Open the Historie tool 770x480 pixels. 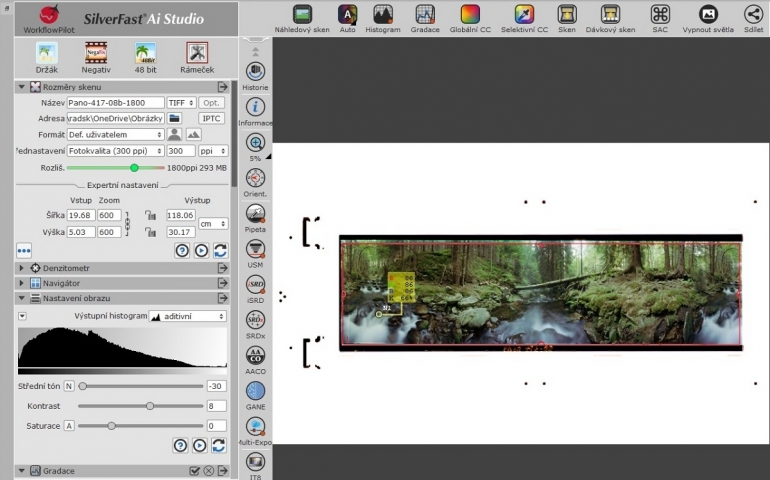255,72
